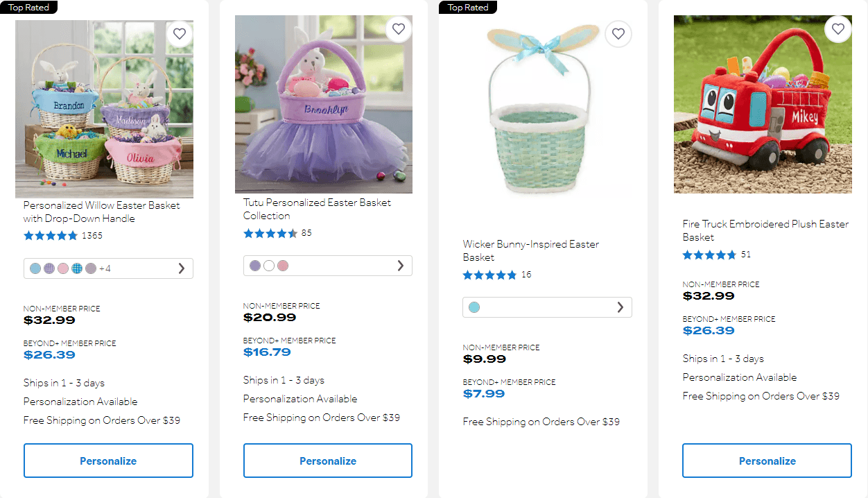The height and width of the screenshot is (498, 868).
Task: Select the purple swatch for the Tutu basket
Action: 254,266
